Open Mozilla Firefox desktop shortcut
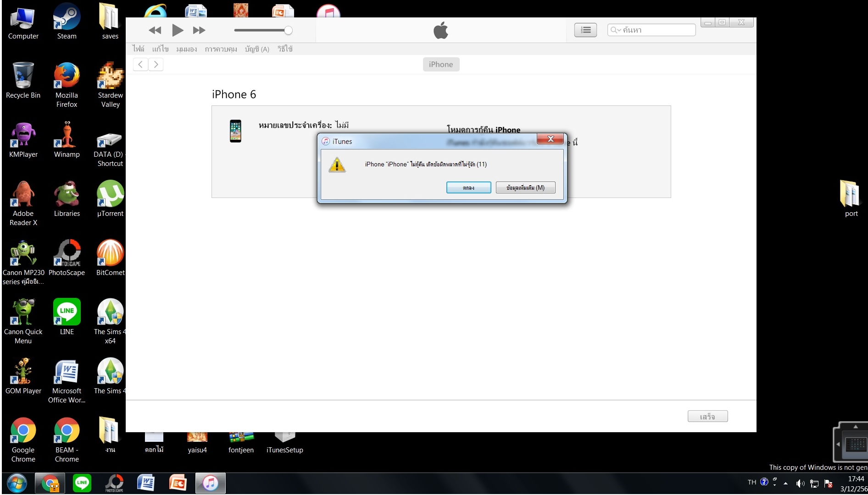Image resolution: width=868 pixels, height=495 pixels. pos(67,86)
